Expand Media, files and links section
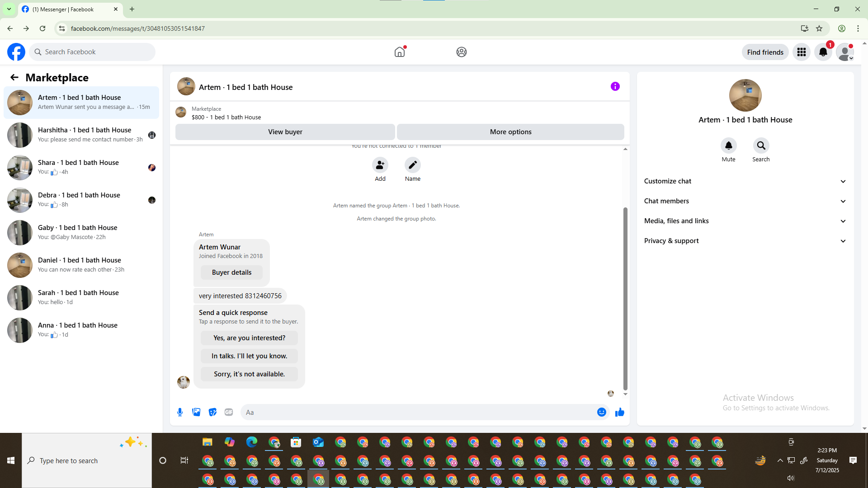 tap(745, 221)
